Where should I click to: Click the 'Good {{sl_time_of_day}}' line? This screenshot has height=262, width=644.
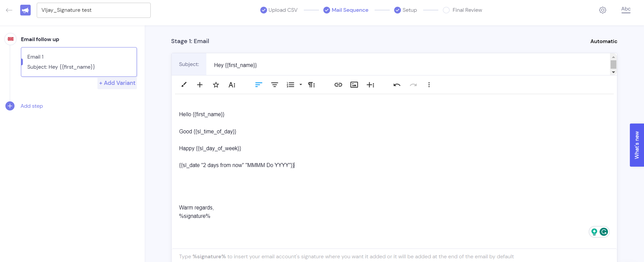tap(208, 132)
